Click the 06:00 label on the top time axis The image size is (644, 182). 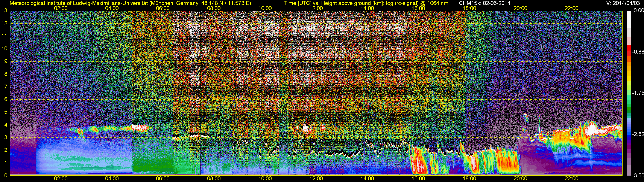point(163,8)
